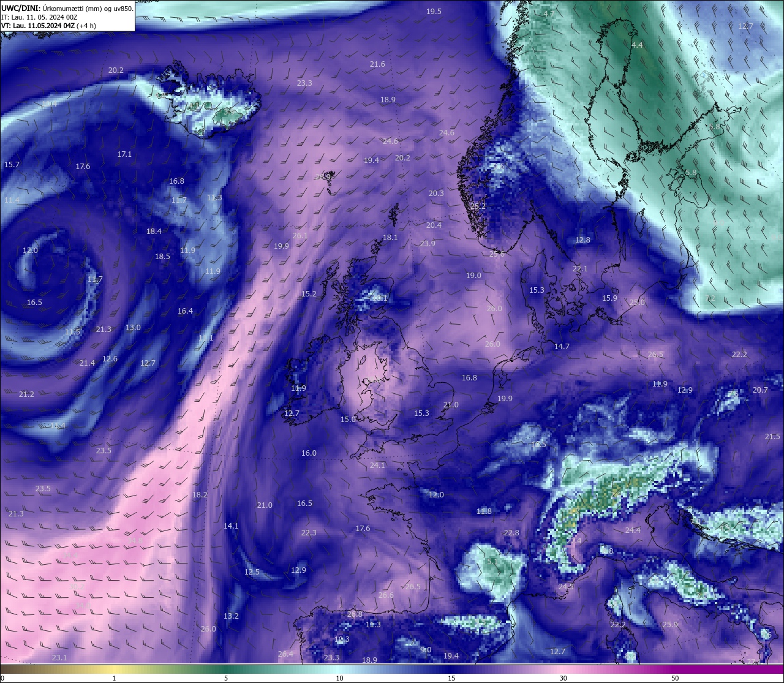Click the 15.2 value west of Scotland

tap(309, 294)
